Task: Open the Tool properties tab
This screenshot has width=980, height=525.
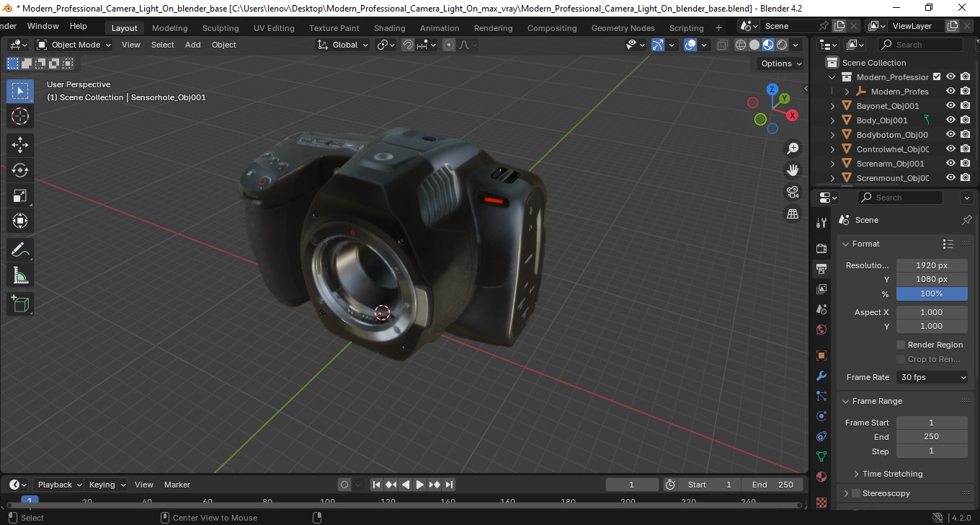Action: pos(821,222)
